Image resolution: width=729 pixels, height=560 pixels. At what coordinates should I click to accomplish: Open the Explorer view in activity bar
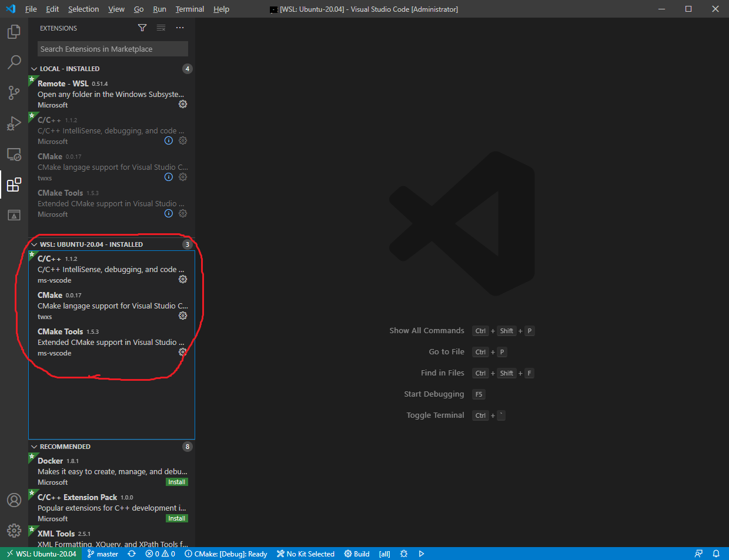point(14,32)
